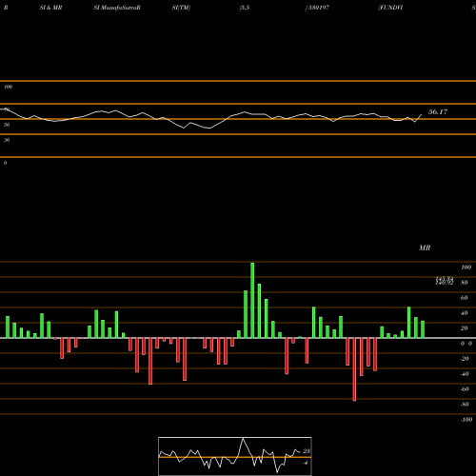Click the MR axis label -100
The image size is (476, 476).
(x=466, y=420)
